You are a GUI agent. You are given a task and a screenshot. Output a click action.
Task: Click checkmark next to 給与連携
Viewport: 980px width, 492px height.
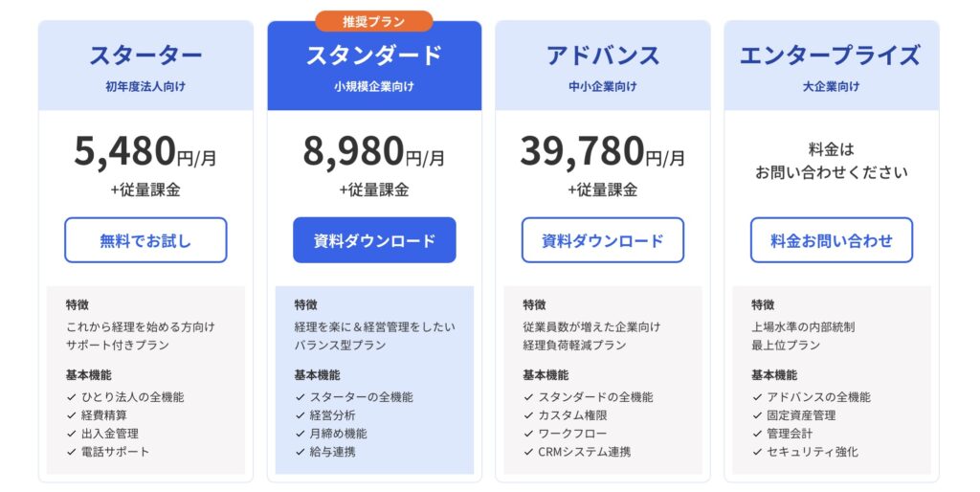tap(300, 452)
